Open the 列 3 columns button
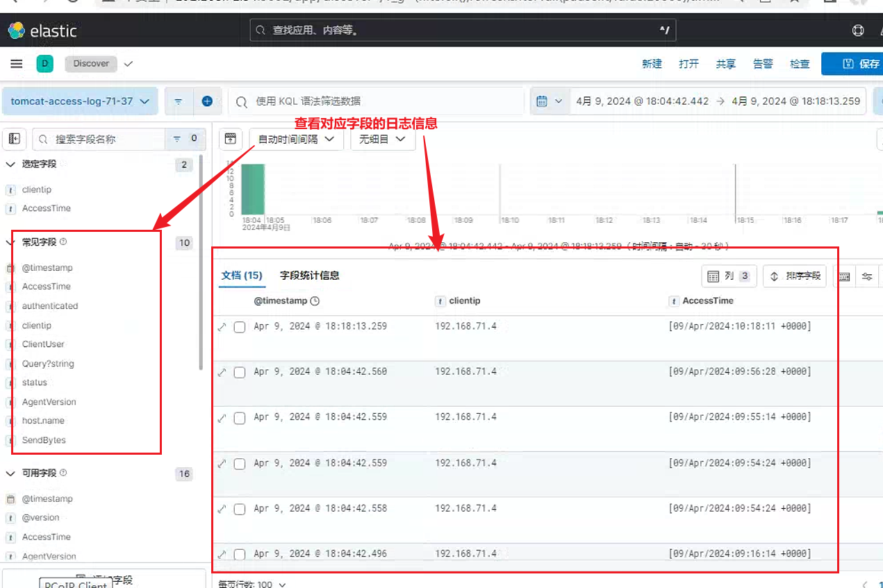The image size is (883, 588). (729, 276)
